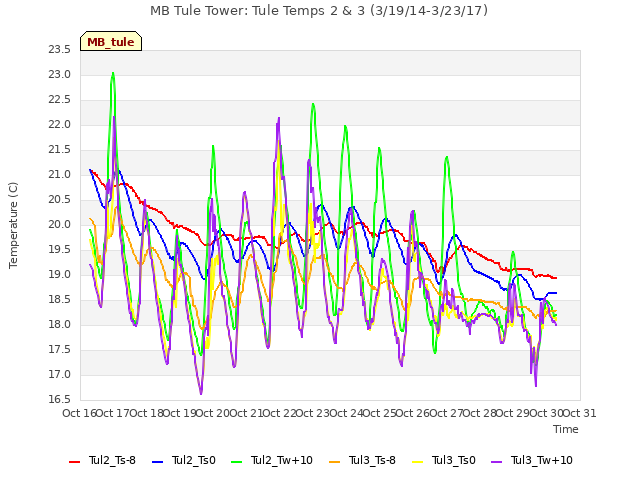Select the Tul3_Tw+10 legend label
The height and width of the screenshot is (480, 640).
pyautogui.click(x=542, y=460)
